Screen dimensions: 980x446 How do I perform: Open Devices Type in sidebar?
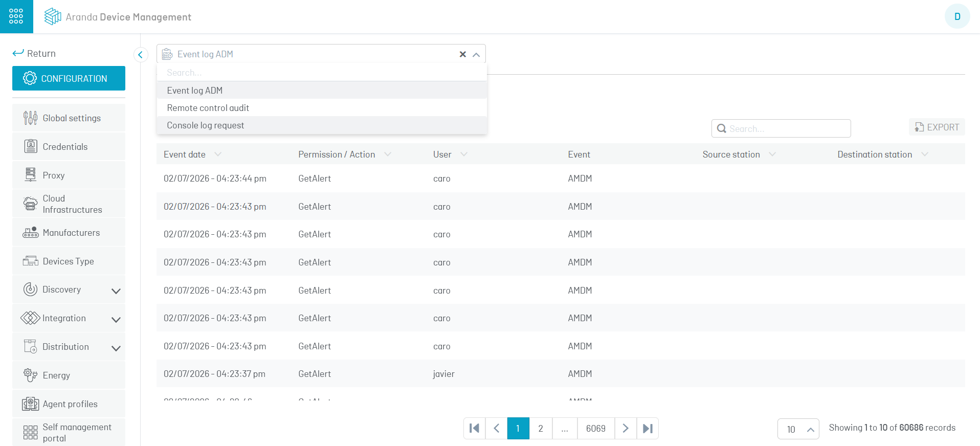69,261
